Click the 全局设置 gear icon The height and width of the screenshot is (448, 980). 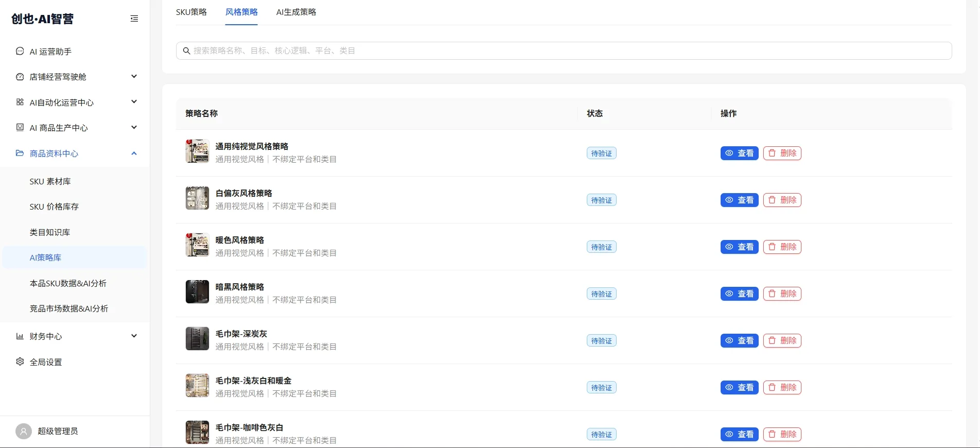20,361
